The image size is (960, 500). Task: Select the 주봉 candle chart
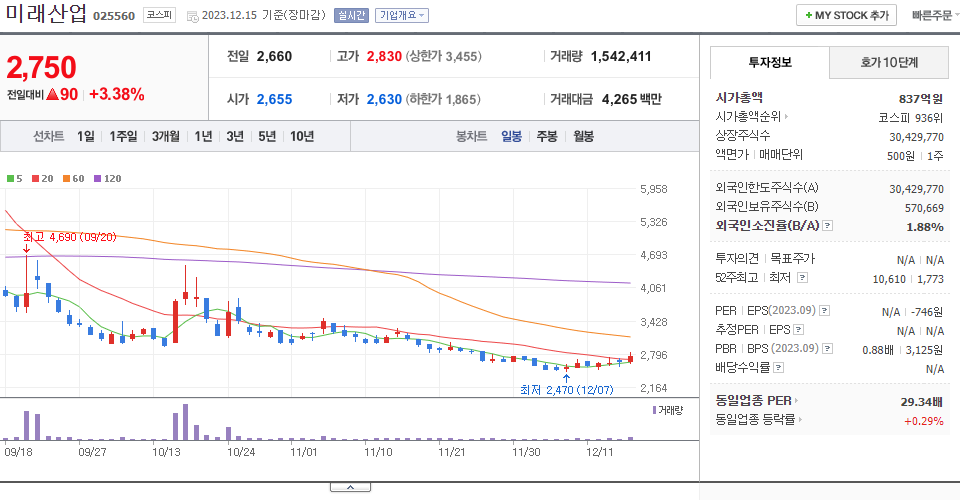click(x=547, y=136)
